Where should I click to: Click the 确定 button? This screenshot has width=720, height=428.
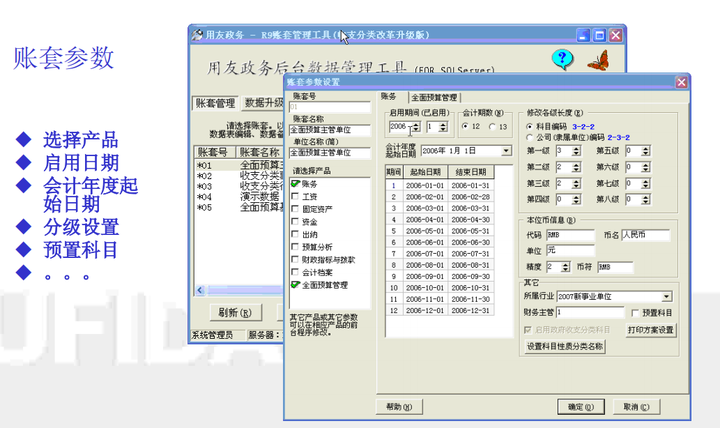coord(581,407)
